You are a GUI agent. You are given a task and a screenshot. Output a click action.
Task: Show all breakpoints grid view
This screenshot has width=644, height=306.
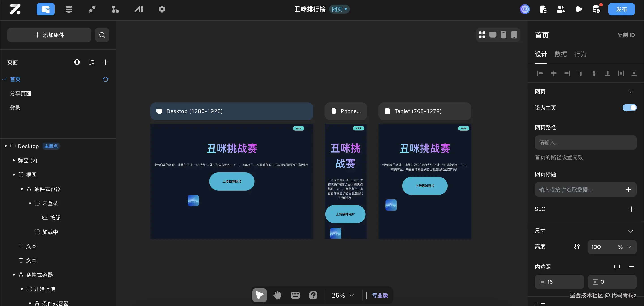point(482,35)
